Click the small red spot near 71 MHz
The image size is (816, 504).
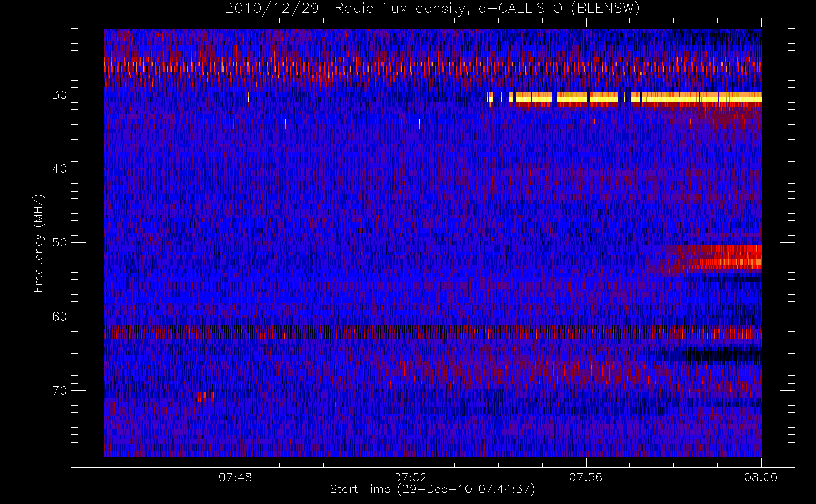[208, 397]
